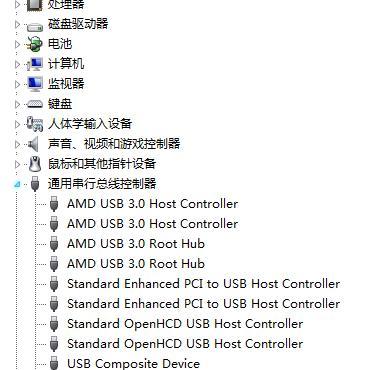Click the computer (计算机) category icon
The image size is (378, 370).
[35, 64]
